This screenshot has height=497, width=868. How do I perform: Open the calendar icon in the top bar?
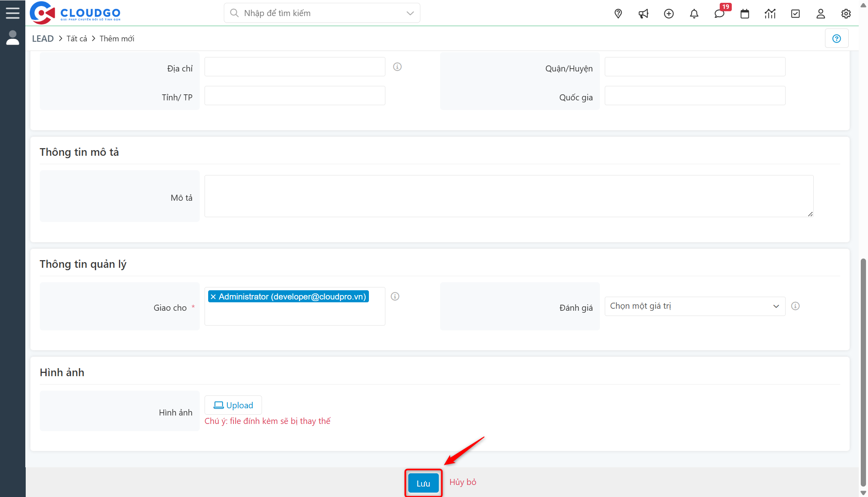pyautogui.click(x=745, y=13)
